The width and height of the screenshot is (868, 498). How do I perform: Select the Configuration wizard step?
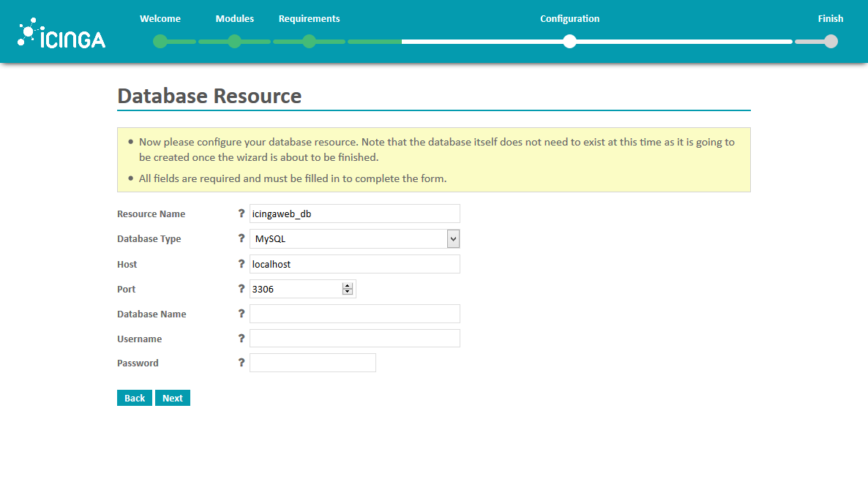click(x=569, y=19)
